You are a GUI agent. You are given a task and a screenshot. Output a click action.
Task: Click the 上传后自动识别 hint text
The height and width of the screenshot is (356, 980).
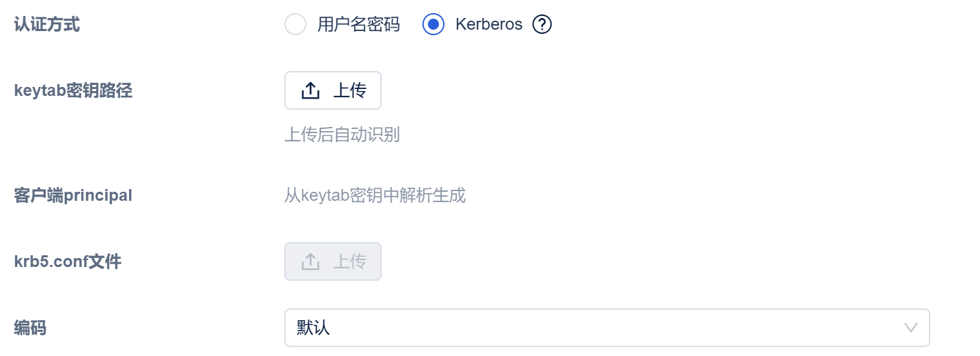pos(342,135)
